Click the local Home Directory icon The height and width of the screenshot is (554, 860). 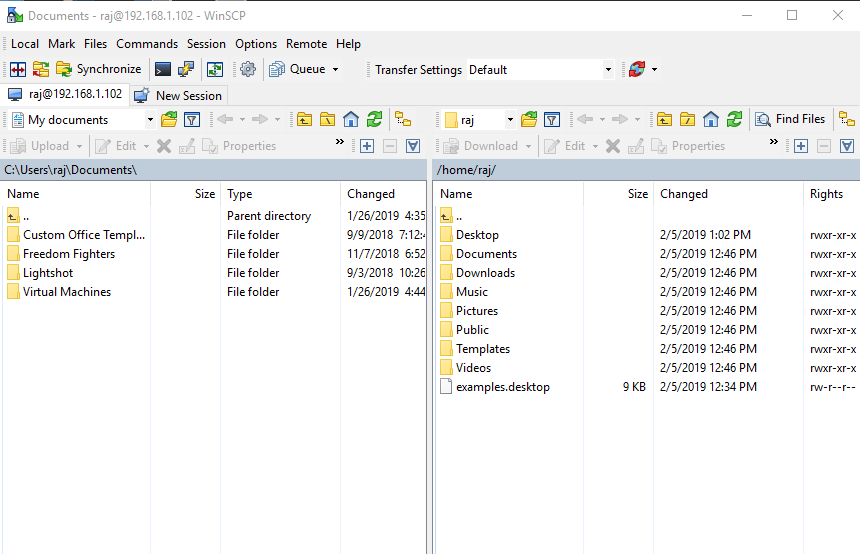[351, 120]
